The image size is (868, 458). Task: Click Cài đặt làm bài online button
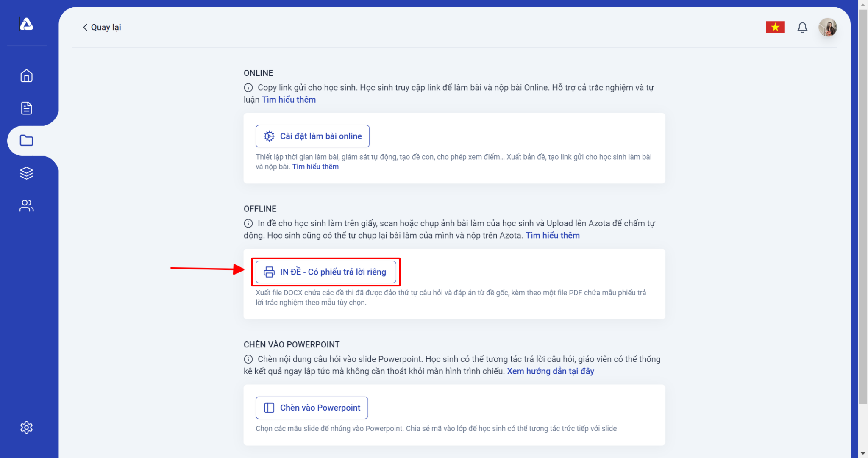tap(312, 136)
